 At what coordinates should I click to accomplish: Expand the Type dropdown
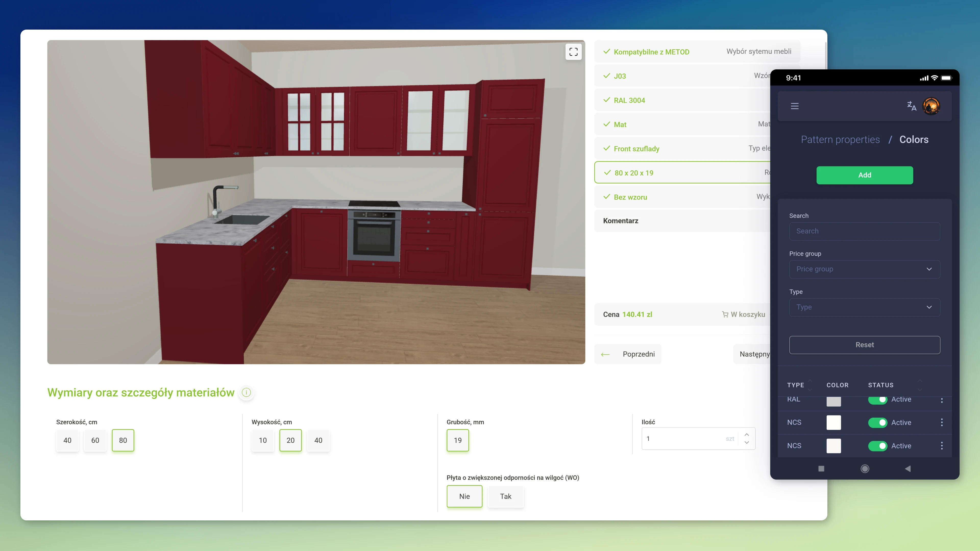tap(864, 307)
